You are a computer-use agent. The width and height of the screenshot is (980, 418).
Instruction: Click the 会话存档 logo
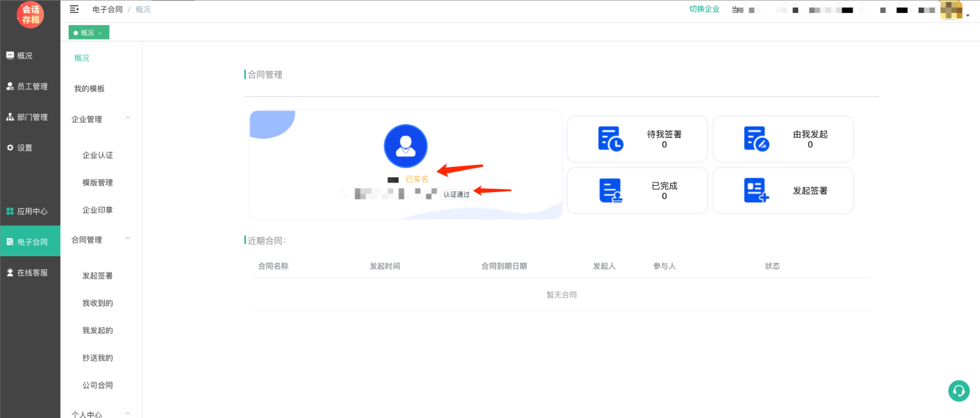[30, 14]
